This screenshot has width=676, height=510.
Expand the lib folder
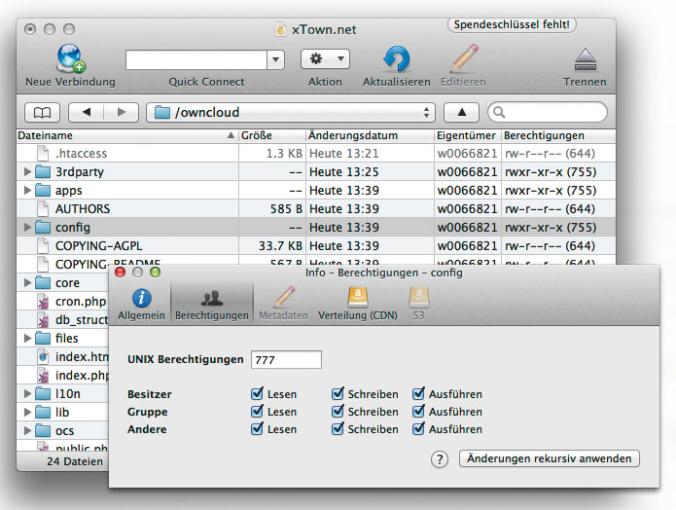27,412
